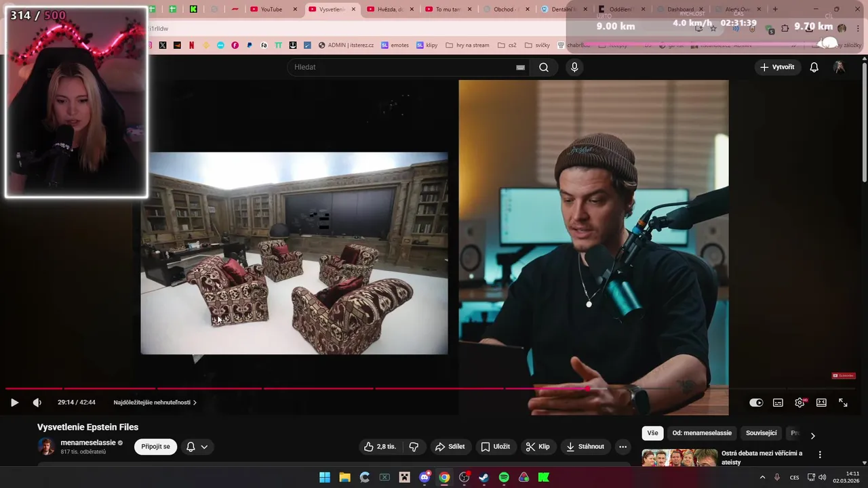Open the PayPal bookmark icon
The height and width of the screenshot is (488, 868).
click(250, 45)
